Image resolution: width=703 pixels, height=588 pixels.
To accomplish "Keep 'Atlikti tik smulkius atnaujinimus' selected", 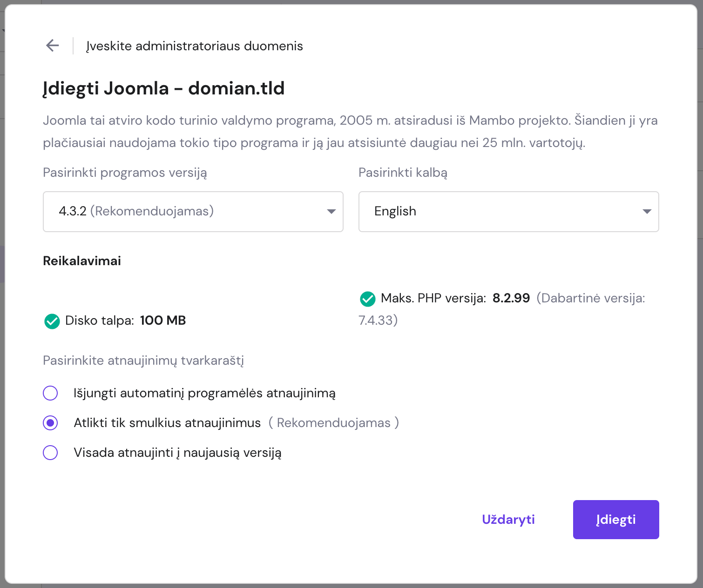I will [50, 423].
